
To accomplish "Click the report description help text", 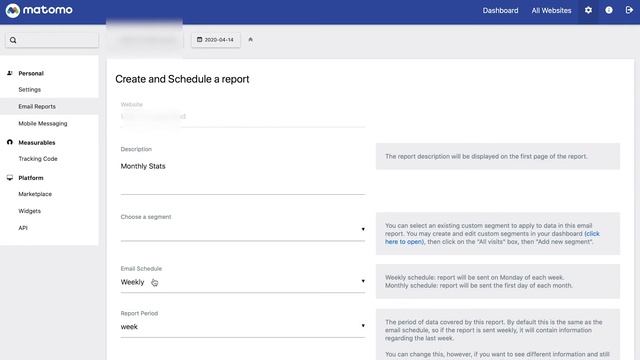I will pos(486,156).
